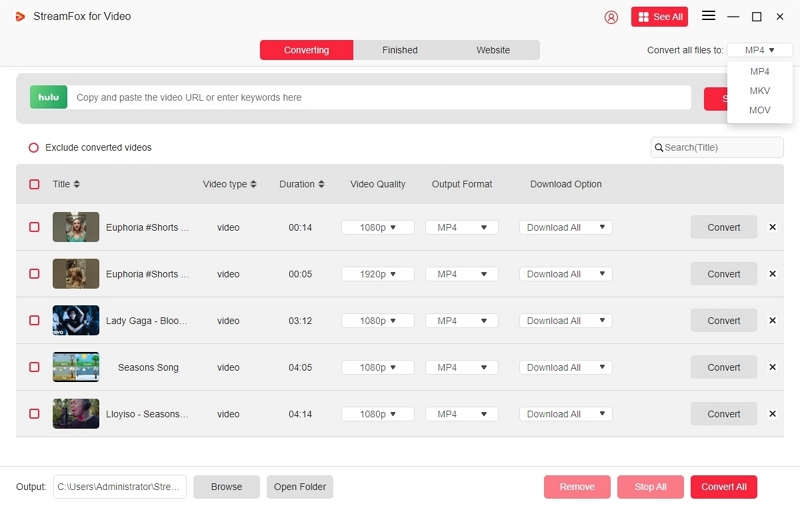
Task: Click the Lady Gaga video thumbnail
Action: pos(76,320)
